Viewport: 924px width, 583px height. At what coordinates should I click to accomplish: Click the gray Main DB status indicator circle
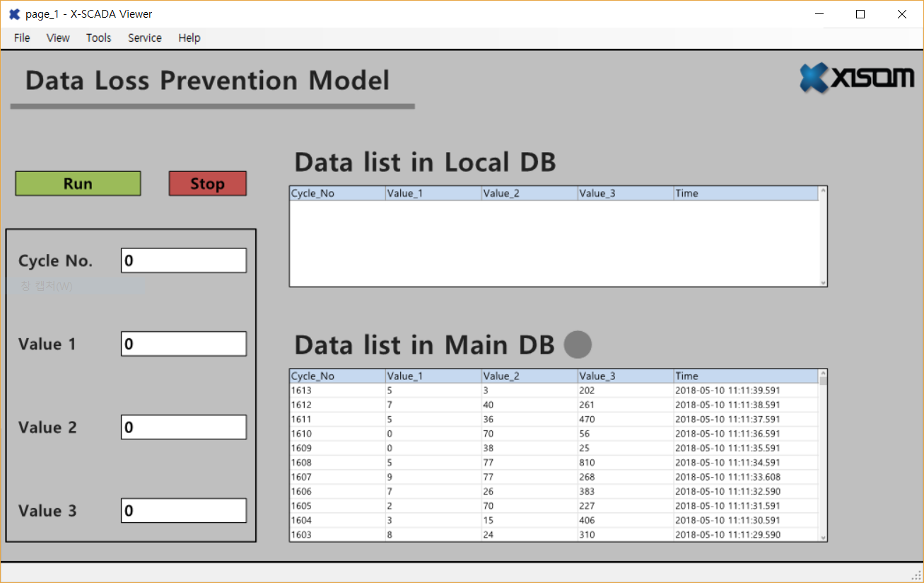pos(578,345)
